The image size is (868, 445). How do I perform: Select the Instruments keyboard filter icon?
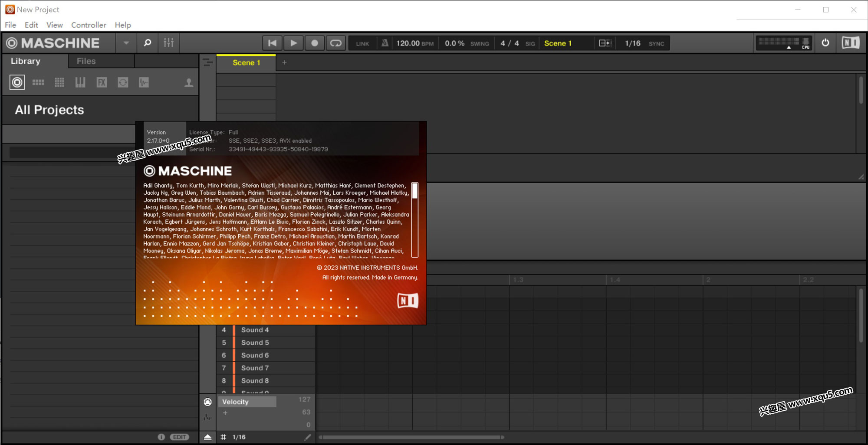[x=80, y=82]
